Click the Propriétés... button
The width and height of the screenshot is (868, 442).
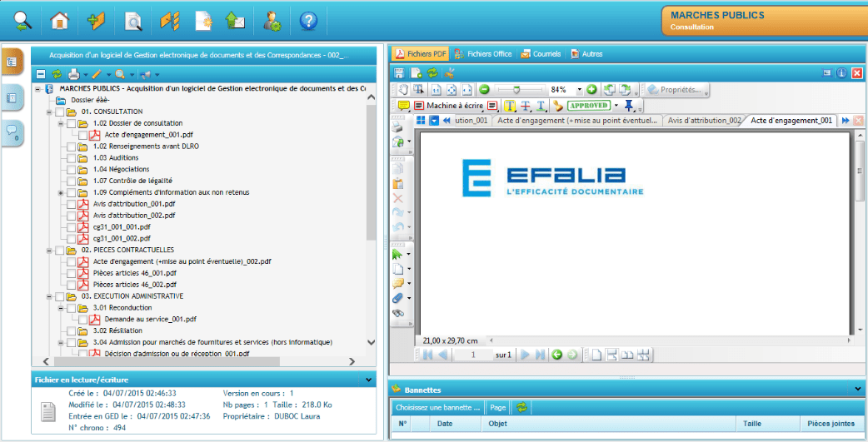click(675, 89)
